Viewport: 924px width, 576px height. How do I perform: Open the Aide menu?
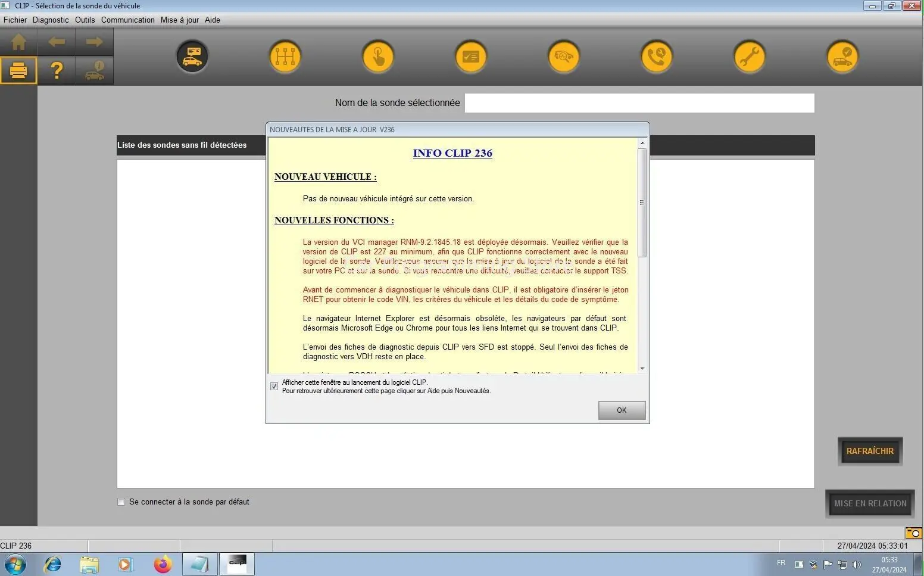point(213,20)
